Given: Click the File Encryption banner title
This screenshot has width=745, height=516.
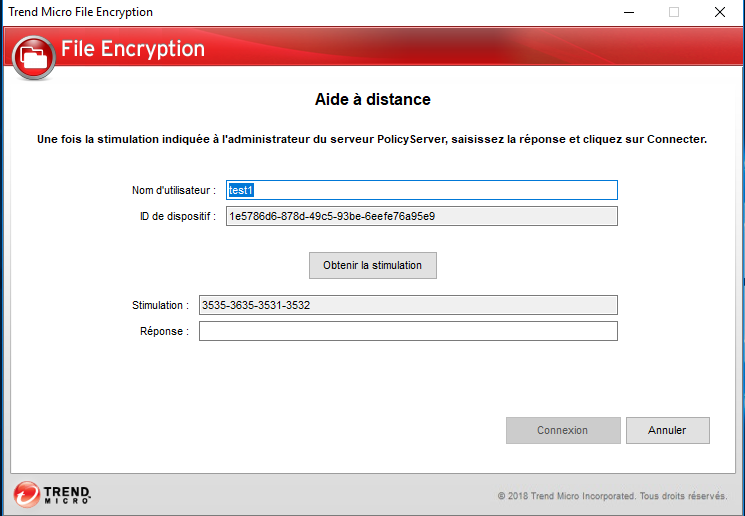Looking at the screenshot, I should tap(132, 49).
